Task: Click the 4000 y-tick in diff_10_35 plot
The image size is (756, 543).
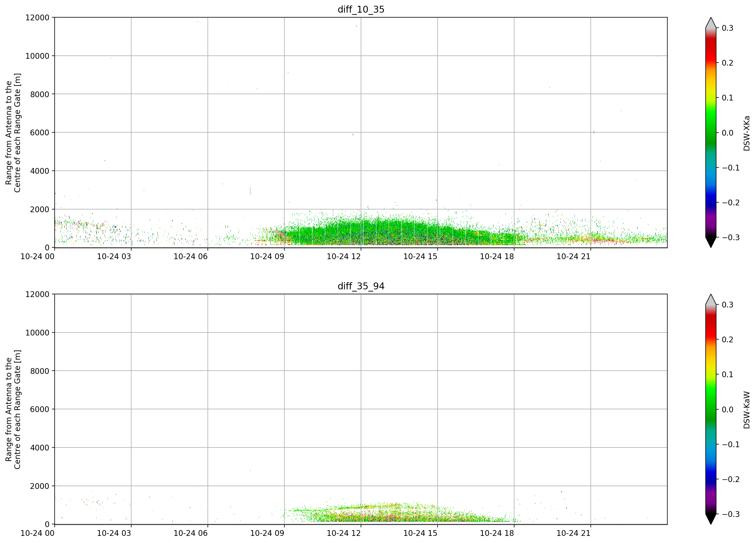Action: tap(40, 171)
